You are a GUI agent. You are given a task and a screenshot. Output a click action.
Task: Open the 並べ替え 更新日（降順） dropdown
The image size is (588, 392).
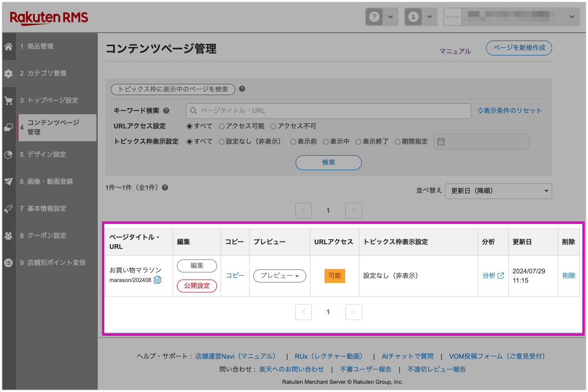click(x=499, y=191)
